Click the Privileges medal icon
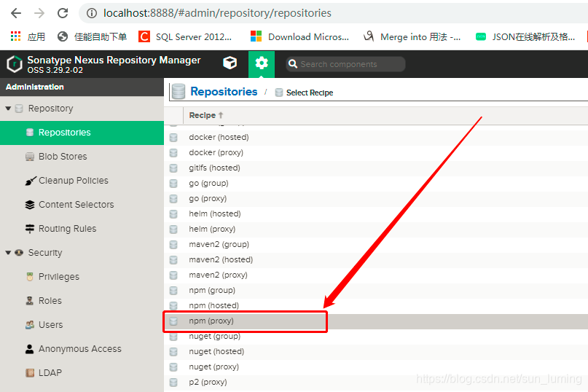 point(30,276)
